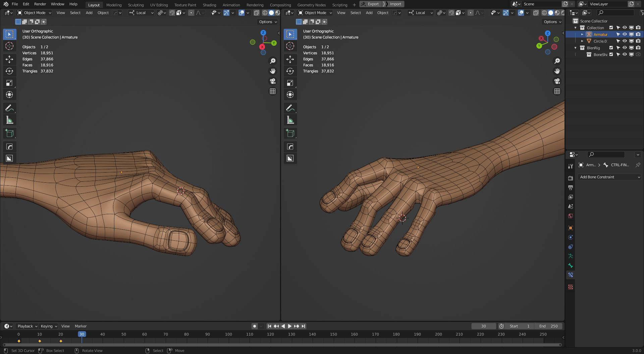
Task: Open Object properties tab
Action: (571, 228)
